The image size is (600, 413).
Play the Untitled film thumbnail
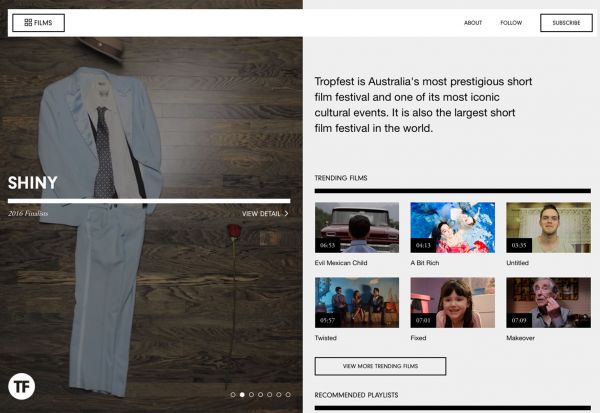pyautogui.click(x=548, y=227)
